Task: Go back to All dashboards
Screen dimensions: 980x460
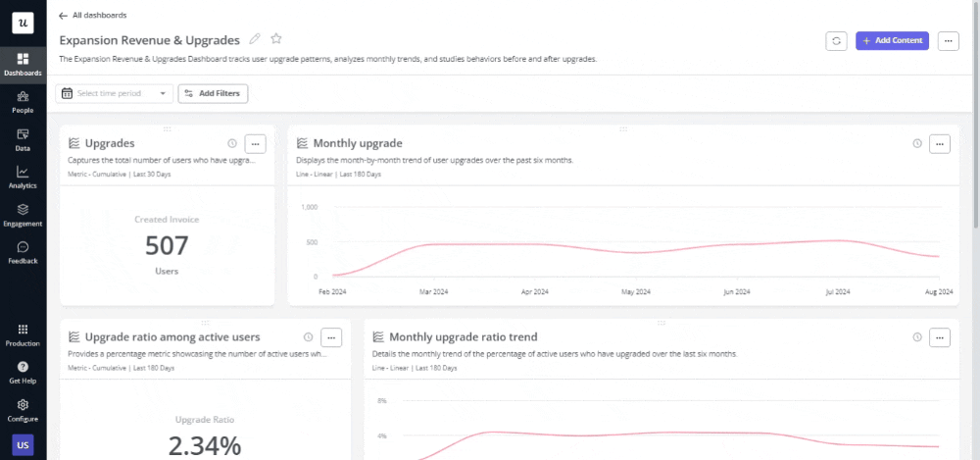Action: 93,15
